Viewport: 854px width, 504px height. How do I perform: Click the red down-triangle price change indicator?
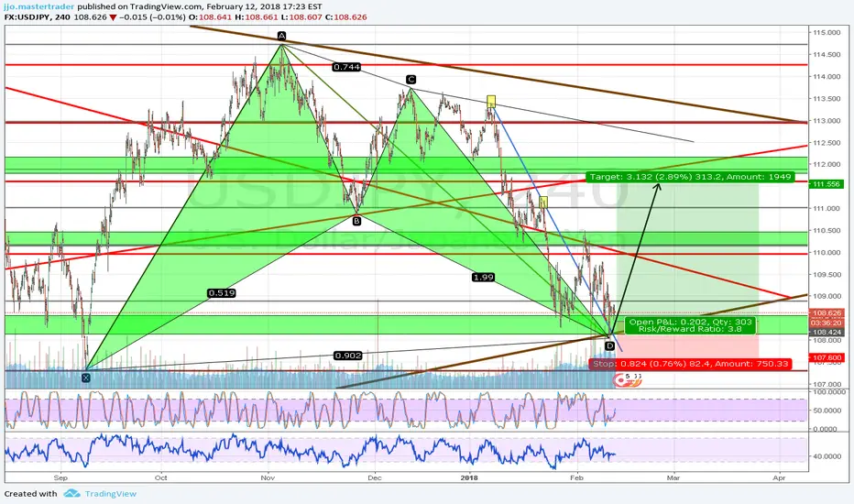(x=113, y=16)
